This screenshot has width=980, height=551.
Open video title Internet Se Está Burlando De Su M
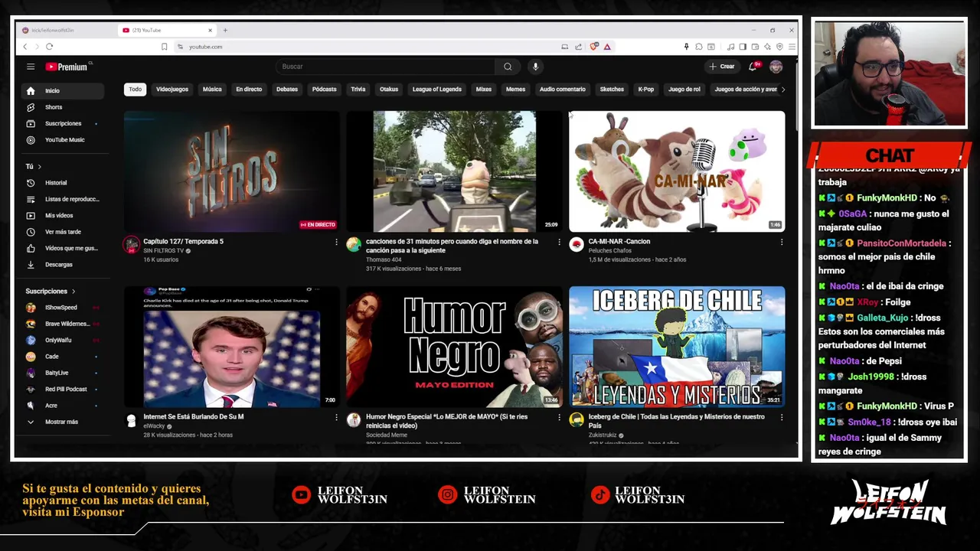click(194, 417)
